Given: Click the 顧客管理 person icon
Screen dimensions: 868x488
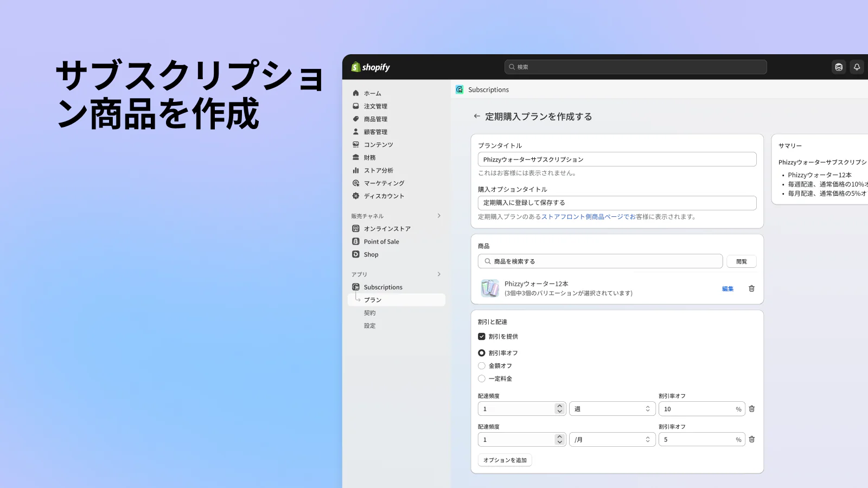Looking at the screenshot, I should [356, 132].
